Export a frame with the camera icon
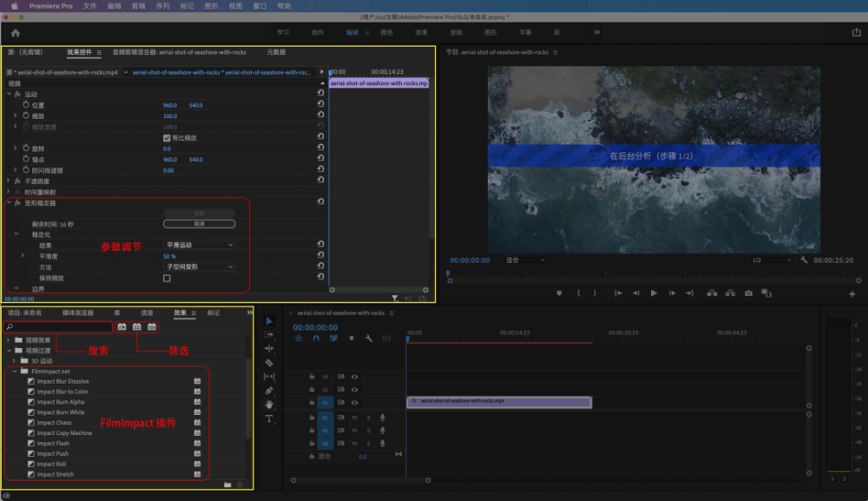Screen dimensions: 868x501 [748, 293]
